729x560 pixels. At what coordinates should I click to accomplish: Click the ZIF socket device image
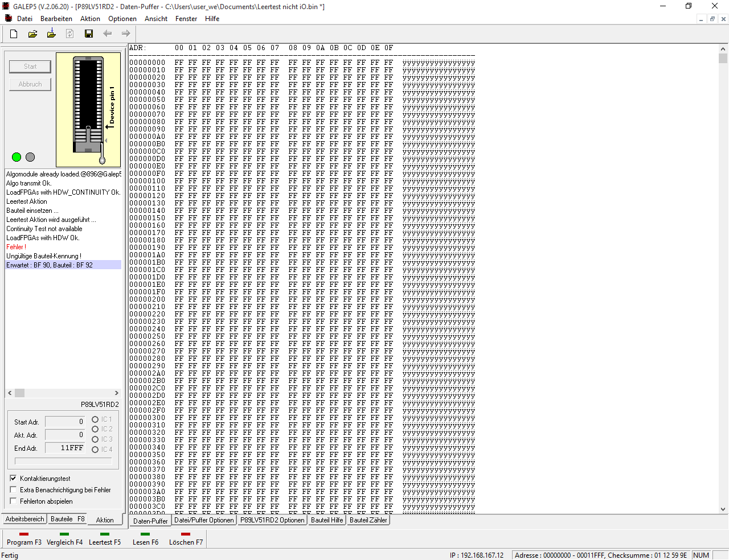coord(88,110)
